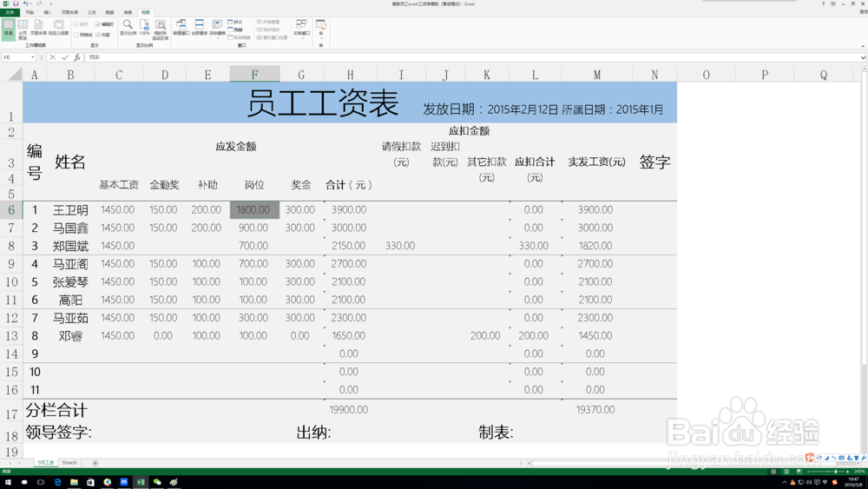Open Edge browser from taskbar

(x=57, y=482)
